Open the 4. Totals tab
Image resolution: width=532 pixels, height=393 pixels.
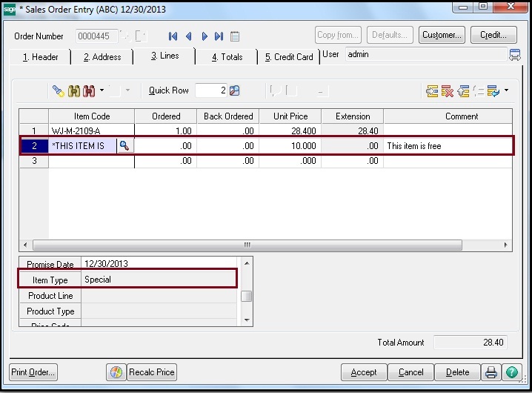[x=227, y=57]
